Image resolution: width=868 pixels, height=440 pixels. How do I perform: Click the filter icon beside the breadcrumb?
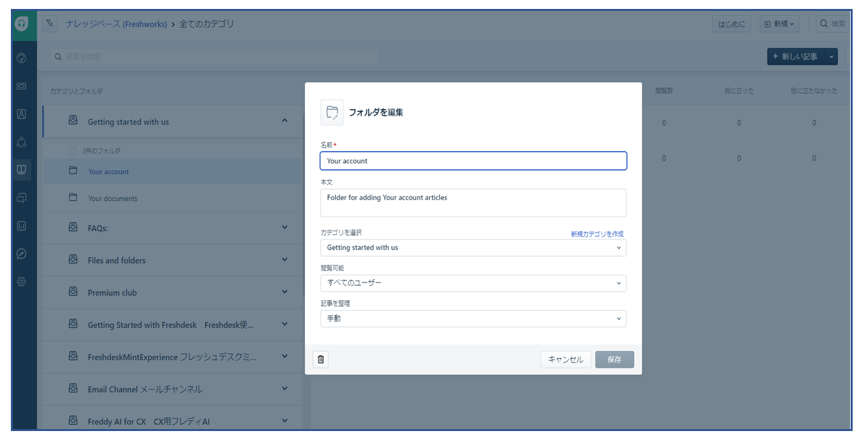pyautogui.click(x=50, y=24)
